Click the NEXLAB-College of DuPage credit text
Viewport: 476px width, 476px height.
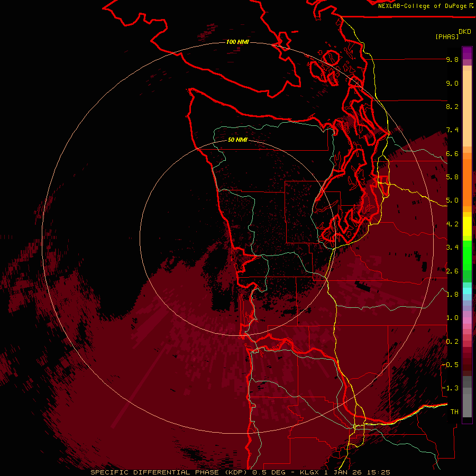coord(422,6)
